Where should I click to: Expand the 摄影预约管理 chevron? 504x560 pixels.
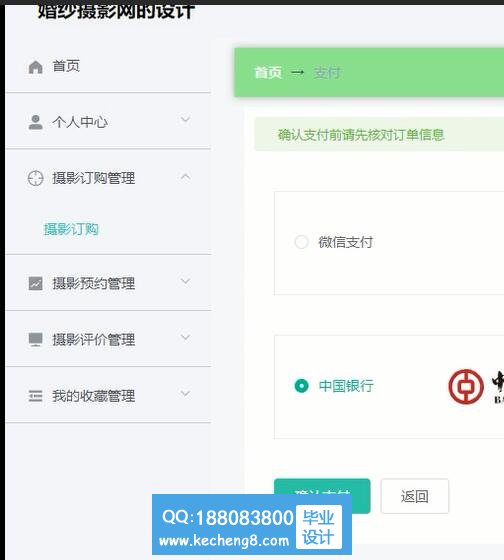point(185,281)
